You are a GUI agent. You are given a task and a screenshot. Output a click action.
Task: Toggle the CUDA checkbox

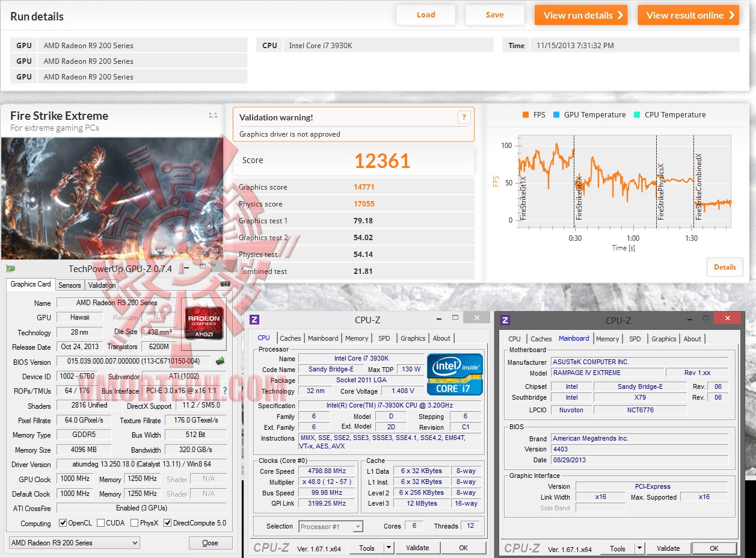pos(100,523)
